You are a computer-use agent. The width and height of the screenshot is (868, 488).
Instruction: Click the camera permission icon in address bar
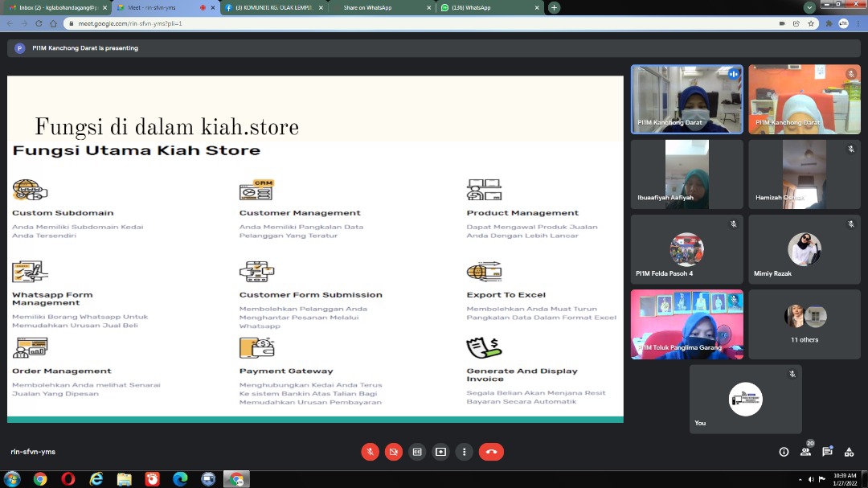tap(782, 23)
